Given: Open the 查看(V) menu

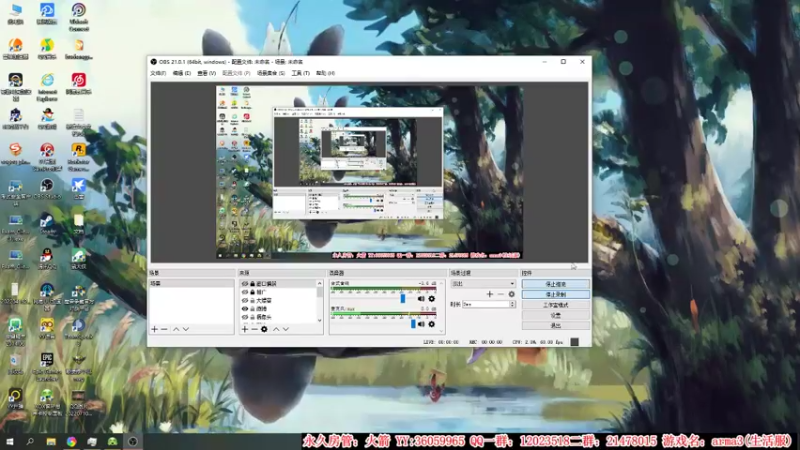Looking at the screenshot, I should click(206, 73).
